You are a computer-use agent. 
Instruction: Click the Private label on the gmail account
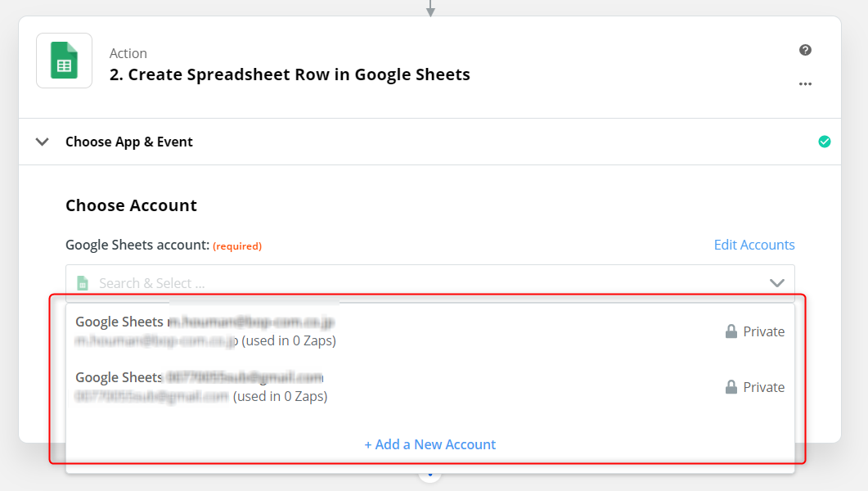click(763, 387)
